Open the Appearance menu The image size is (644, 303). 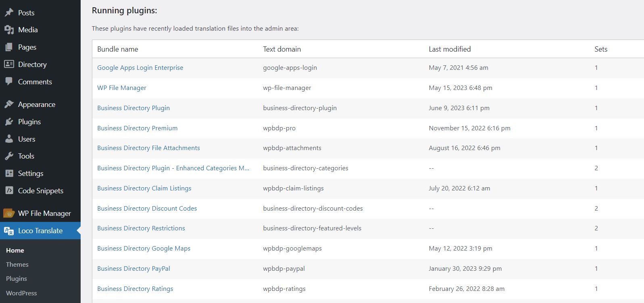[37, 104]
